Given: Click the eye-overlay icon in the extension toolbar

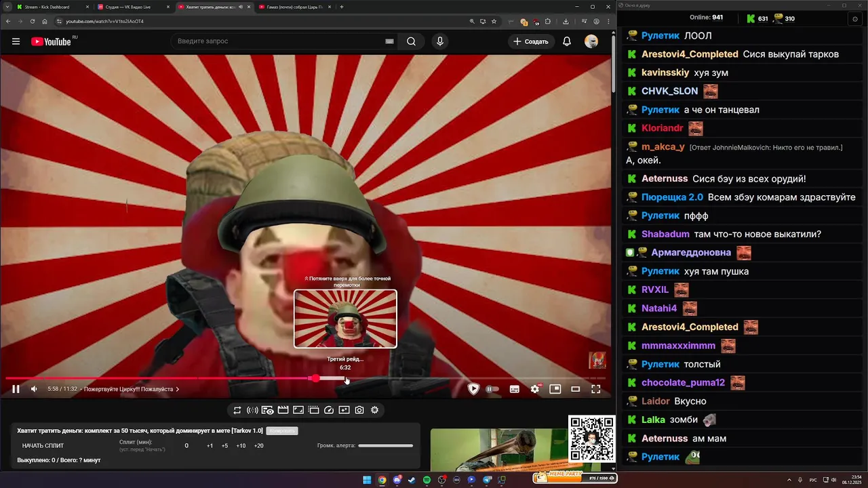Looking at the screenshot, I should coord(267,410).
